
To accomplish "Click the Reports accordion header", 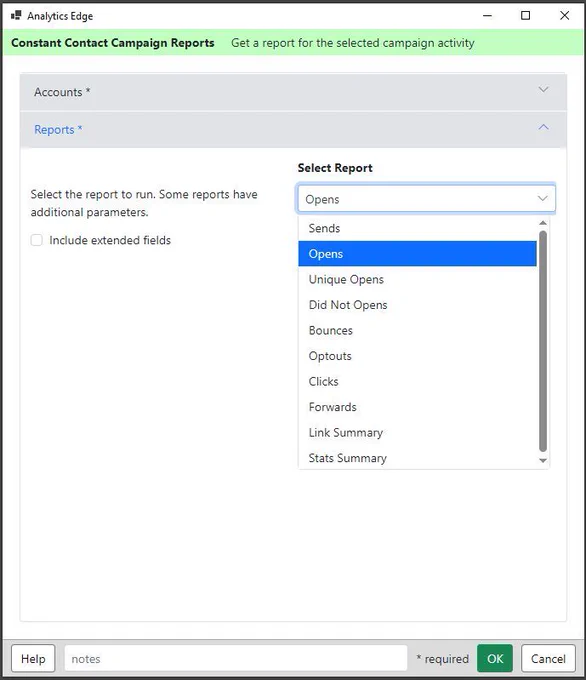I will tap(293, 130).
